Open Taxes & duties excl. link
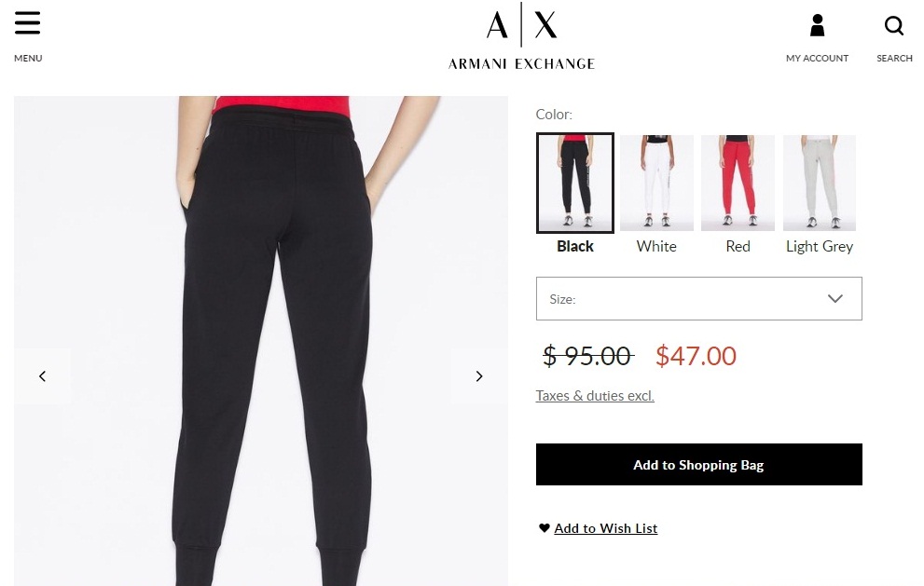924x586 pixels. [595, 396]
